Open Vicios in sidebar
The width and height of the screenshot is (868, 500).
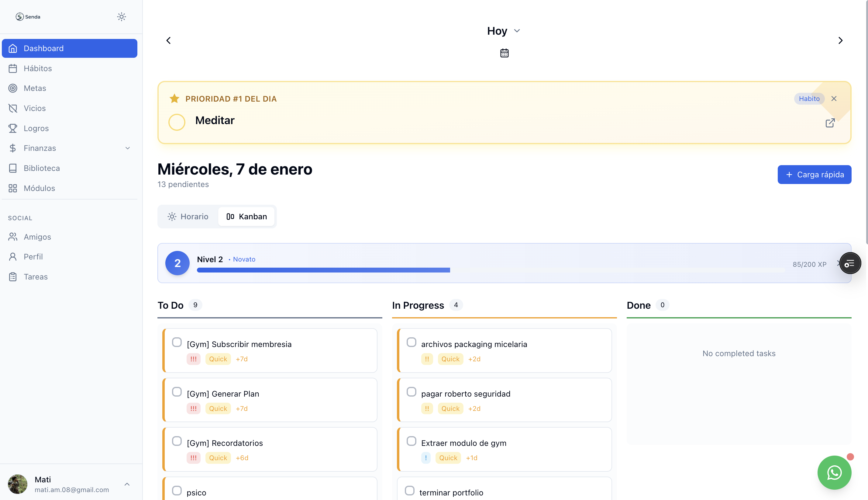tap(35, 108)
